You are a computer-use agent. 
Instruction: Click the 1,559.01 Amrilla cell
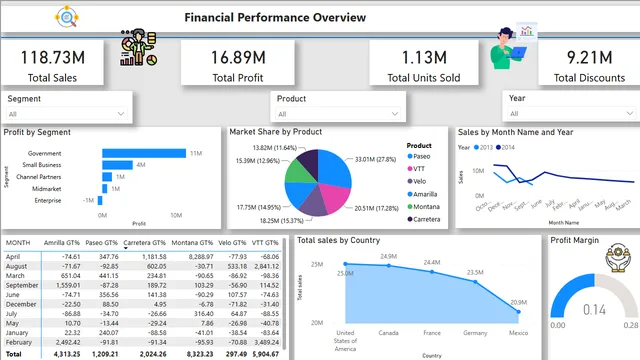click(68, 285)
